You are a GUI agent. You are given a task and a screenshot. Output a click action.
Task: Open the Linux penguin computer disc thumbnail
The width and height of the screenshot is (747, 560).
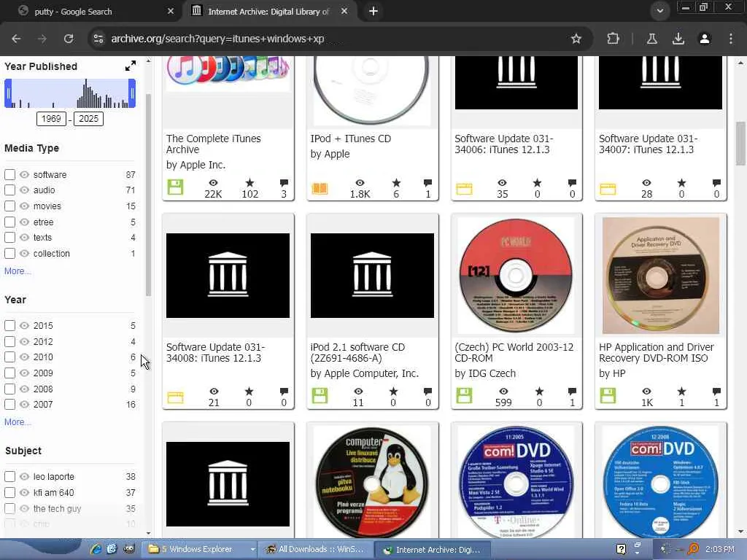372,482
